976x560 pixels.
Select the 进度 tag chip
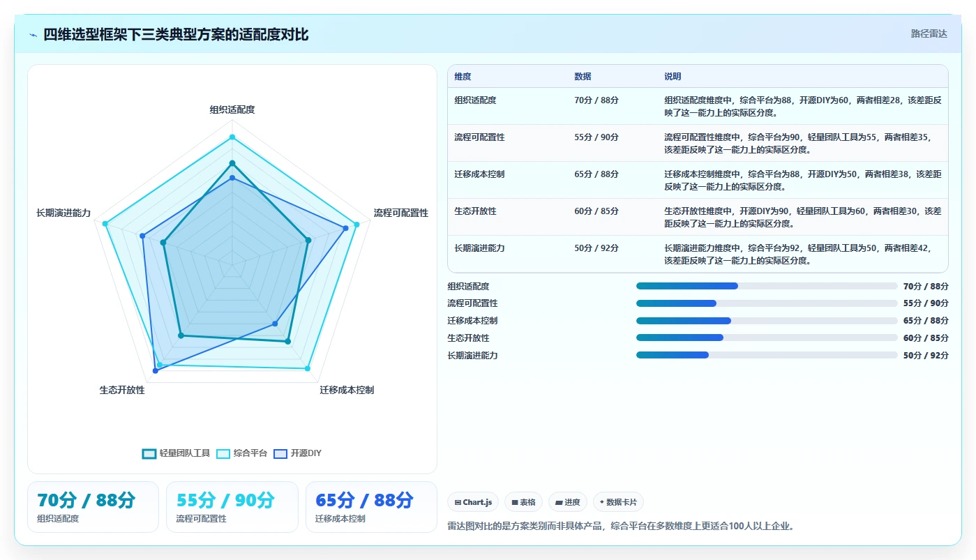pyautogui.click(x=568, y=502)
